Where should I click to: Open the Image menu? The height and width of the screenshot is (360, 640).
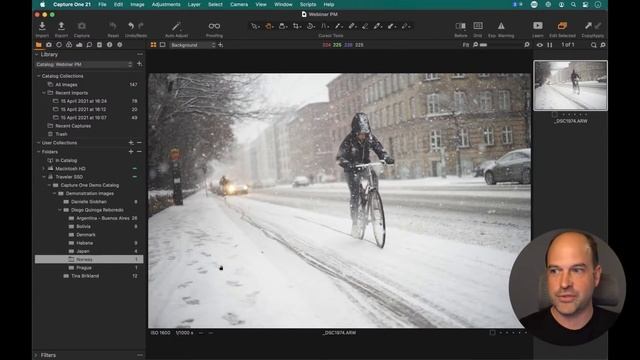point(137,4)
